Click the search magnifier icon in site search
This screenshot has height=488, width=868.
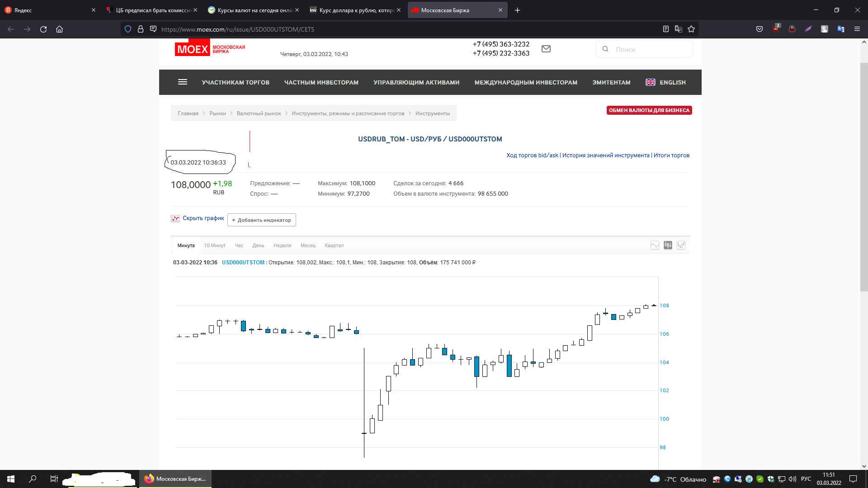tap(605, 49)
